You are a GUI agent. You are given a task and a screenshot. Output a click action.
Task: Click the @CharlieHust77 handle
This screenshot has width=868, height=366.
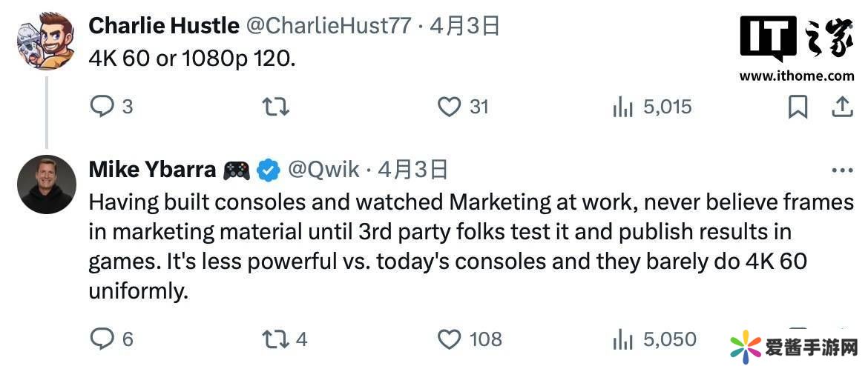(328, 26)
